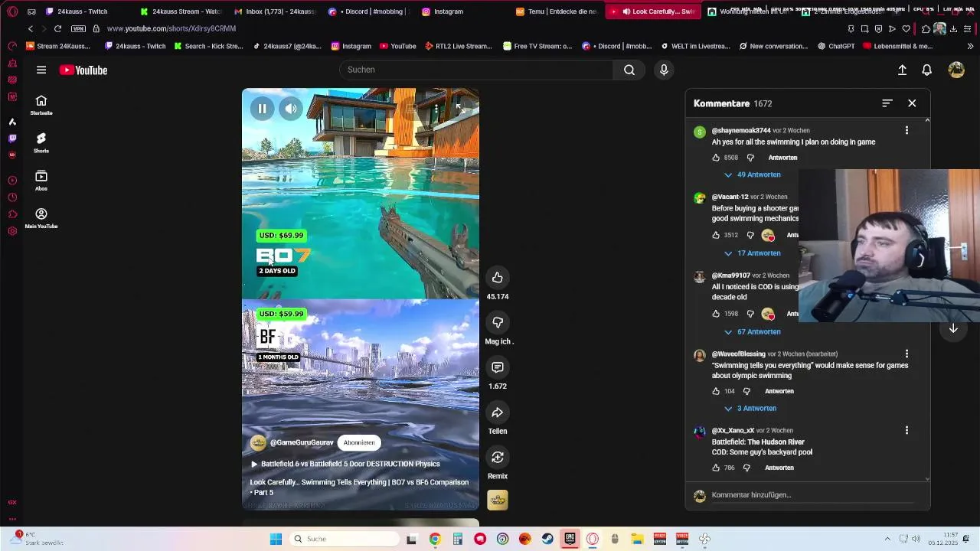
Task: Start voice search with microphone
Action: coord(664,70)
